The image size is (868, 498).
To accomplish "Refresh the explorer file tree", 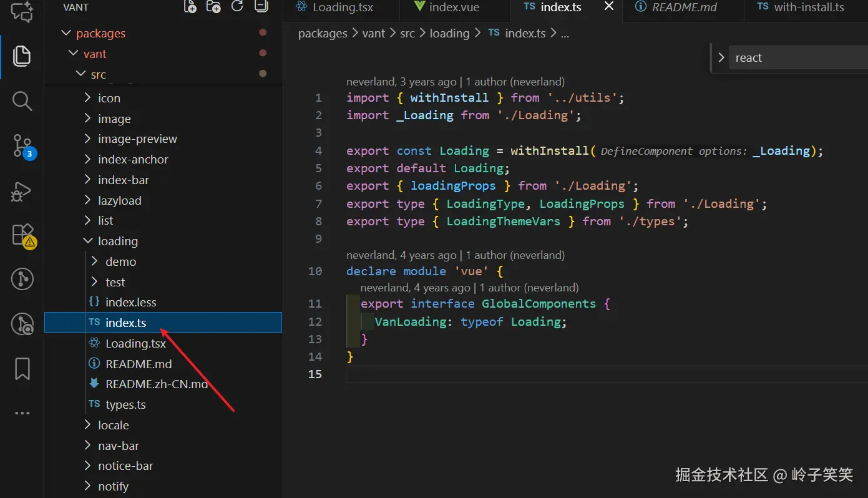I will (x=237, y=7).
